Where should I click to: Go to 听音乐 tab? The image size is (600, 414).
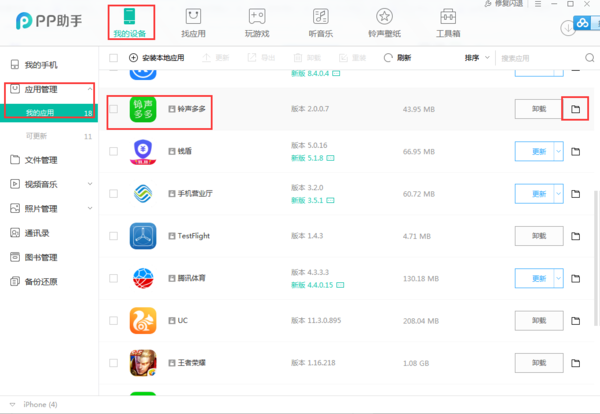coord(321,23)
